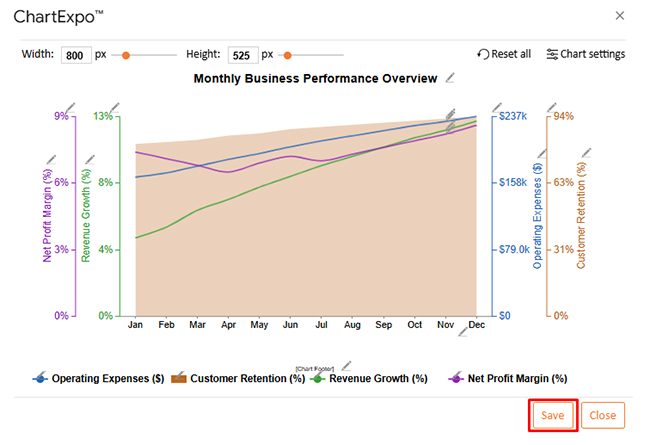
Task: Open Chart settings
Action: (x=585, y=54)
